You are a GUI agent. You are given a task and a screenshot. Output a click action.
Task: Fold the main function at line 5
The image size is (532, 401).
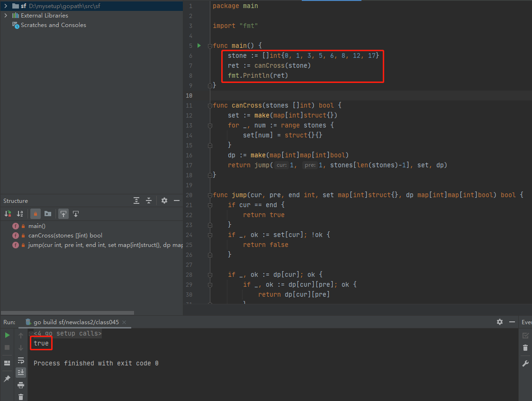(x=210, y=46)
